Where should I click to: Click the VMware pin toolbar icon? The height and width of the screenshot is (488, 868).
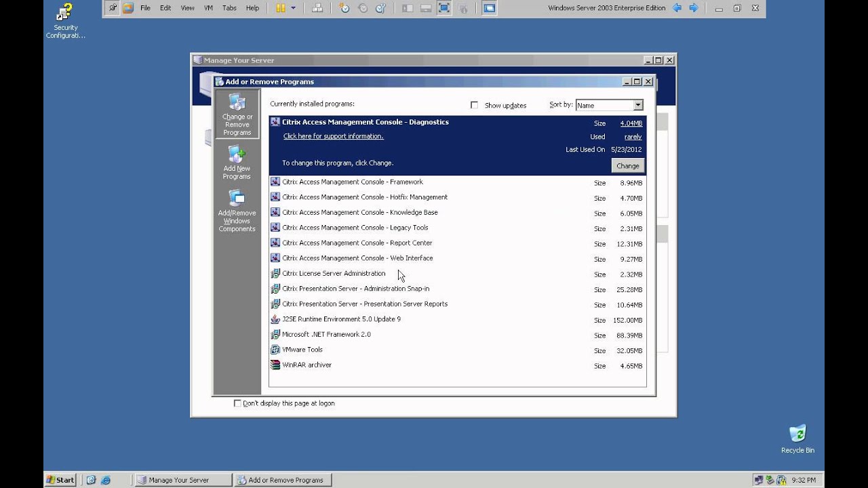(x=112, y=8)
